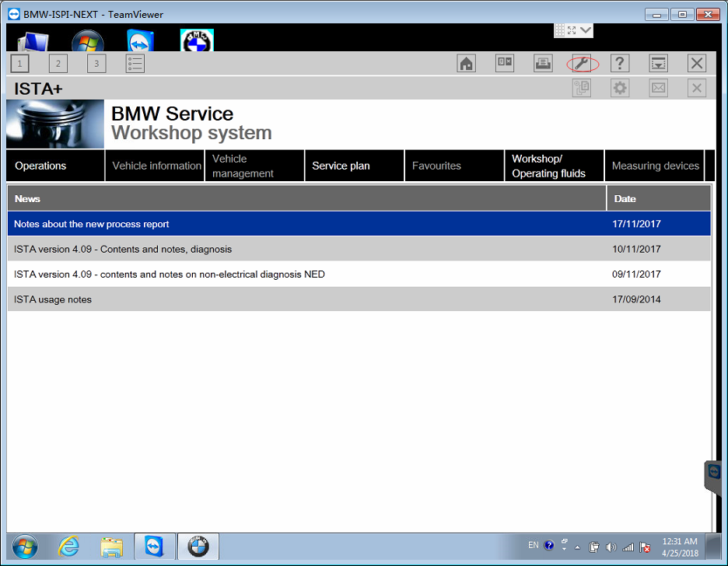
Task: Click the printer icon in ISTA toolbar
Action: (x=543, y=64)
